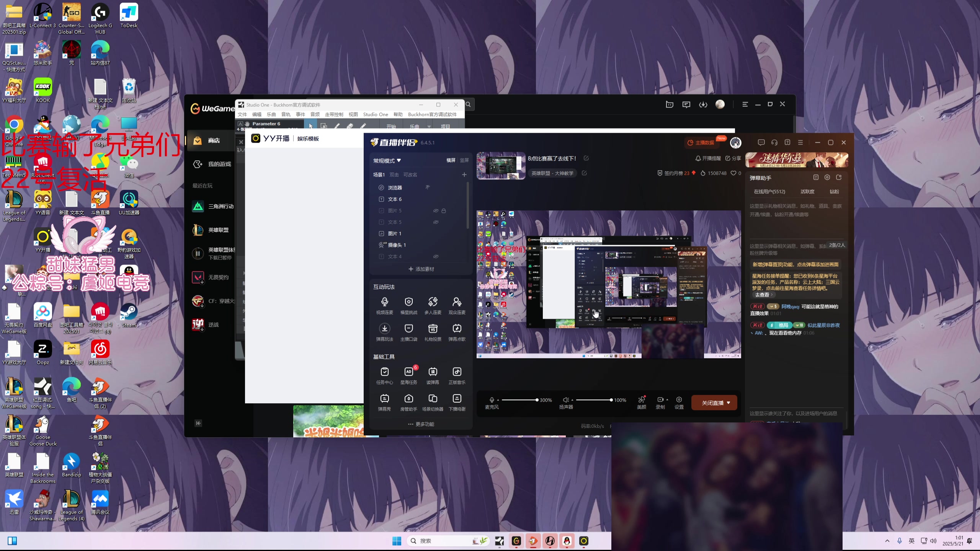Open WeGame hamburger menu
This screenshot has height=551, width=980.
pos(745,104)
